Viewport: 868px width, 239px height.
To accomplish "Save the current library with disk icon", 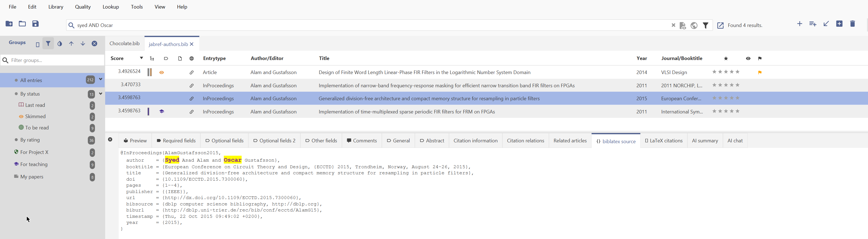I will click(x=36, y=24).
